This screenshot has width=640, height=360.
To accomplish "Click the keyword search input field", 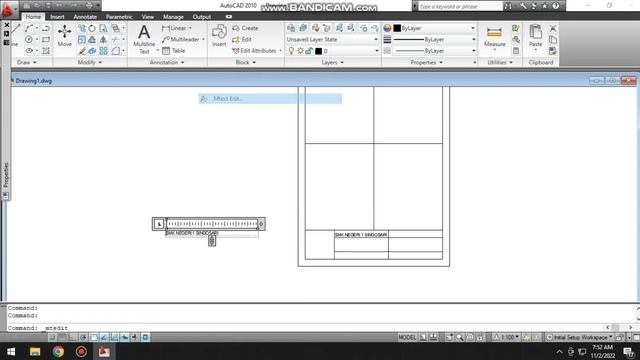I will [460, 6].
